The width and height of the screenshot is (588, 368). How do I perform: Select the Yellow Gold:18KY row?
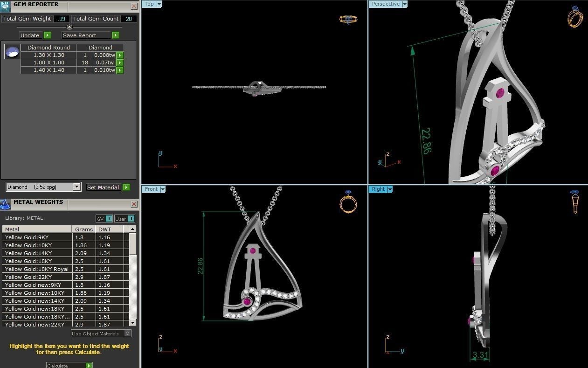tap(66, 261)
